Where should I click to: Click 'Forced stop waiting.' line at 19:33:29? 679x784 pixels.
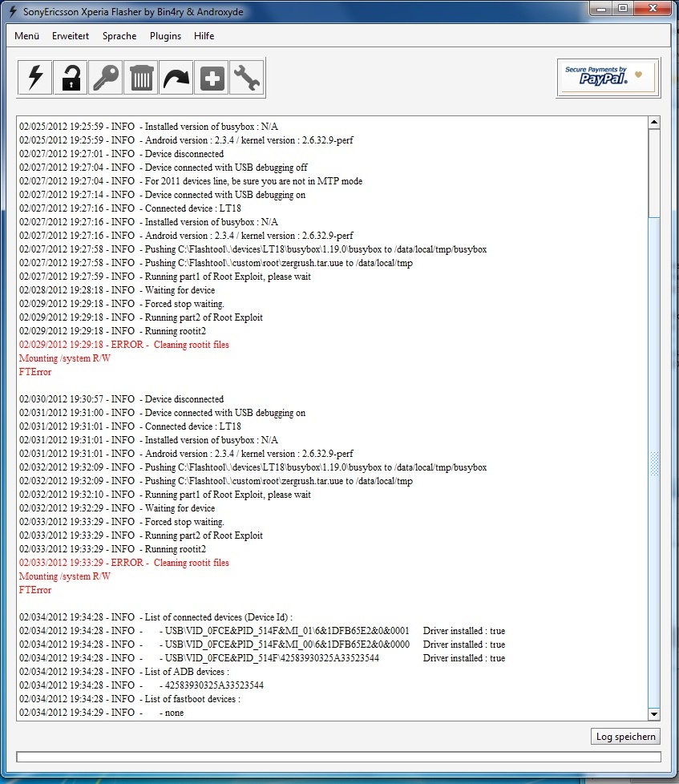pos(122,522)
